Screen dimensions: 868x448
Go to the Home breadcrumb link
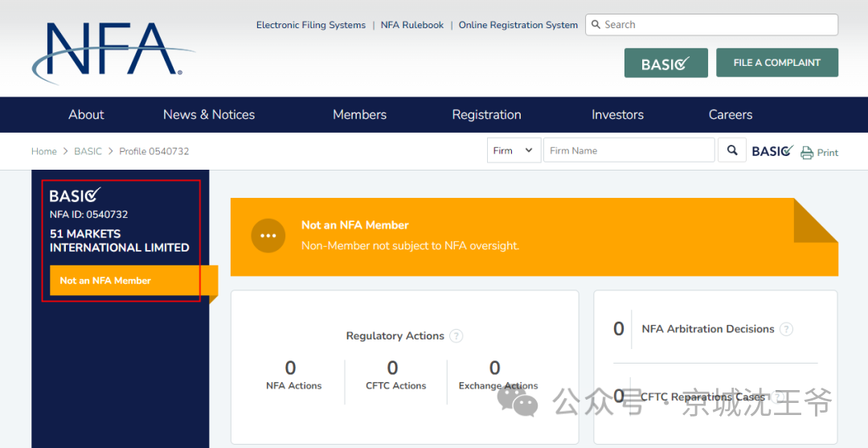pos(43,151)
